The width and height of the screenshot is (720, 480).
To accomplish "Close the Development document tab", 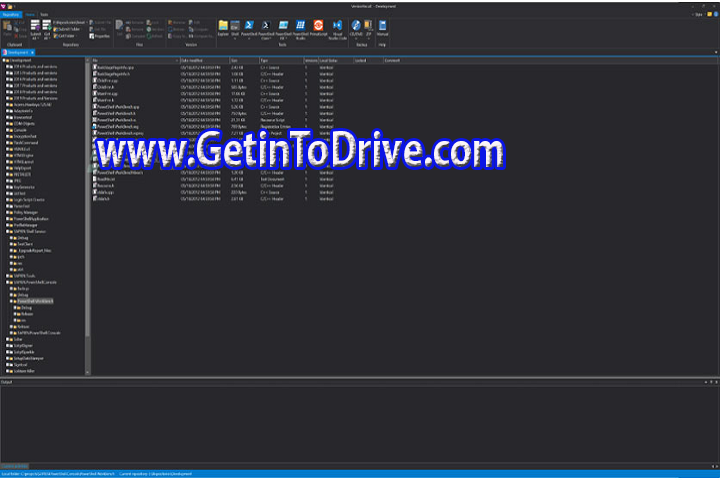I will pos(33,52).
